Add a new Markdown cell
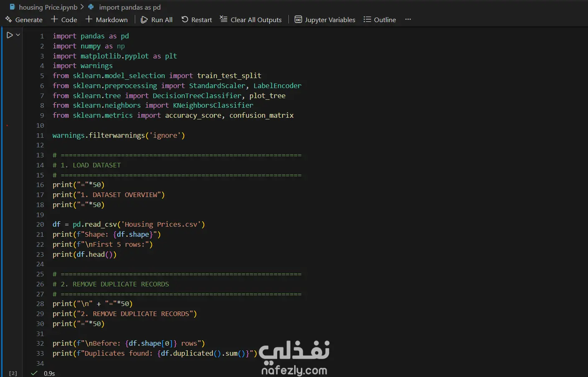The image size is (588, 377). click(x=106, y=20)
